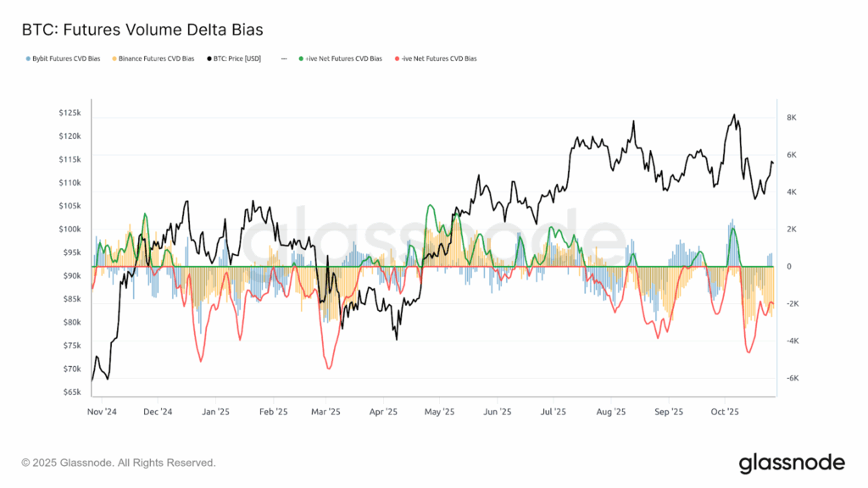Click the green +ive Net Futures legend dot

(301, 59)
